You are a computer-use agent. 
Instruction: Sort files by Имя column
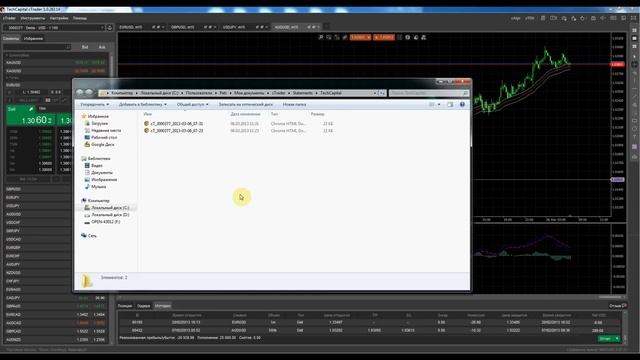click(x=148, y=114)
